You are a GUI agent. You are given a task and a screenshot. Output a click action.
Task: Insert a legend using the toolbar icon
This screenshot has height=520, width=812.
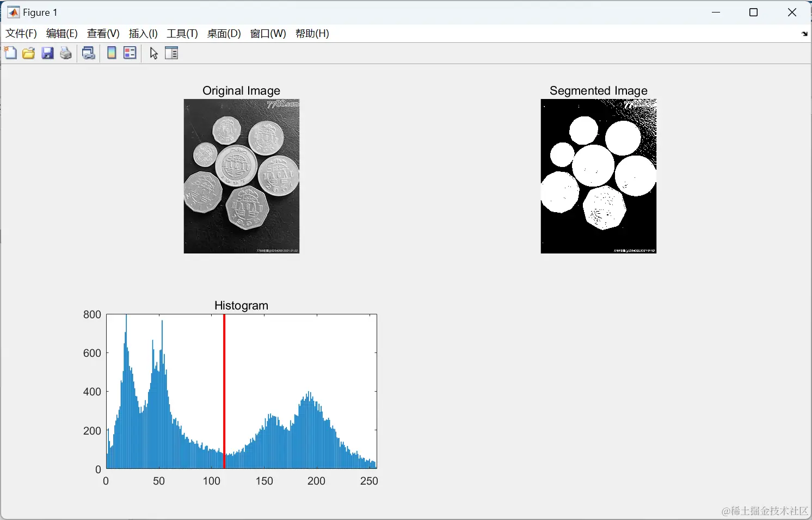pyautogui.click(x=130, y=53)
